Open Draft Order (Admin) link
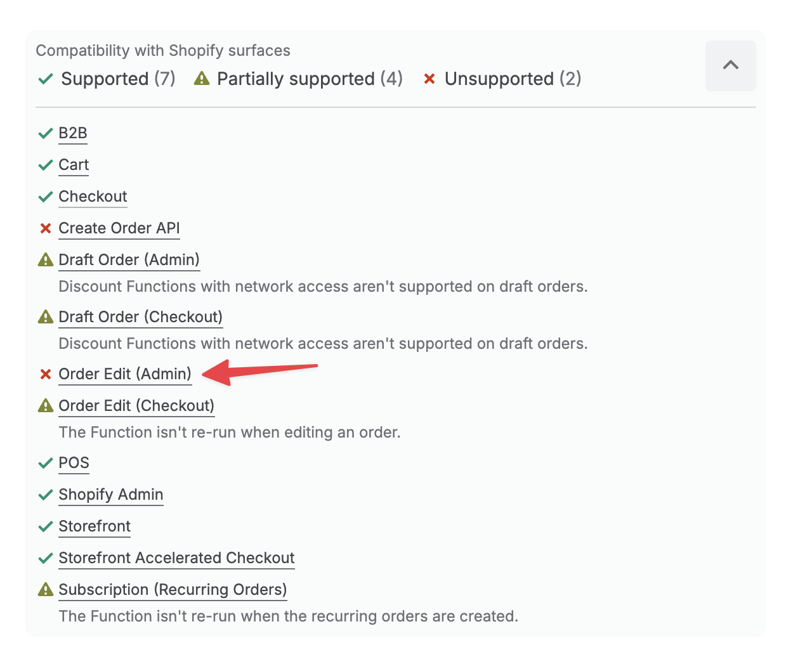Image resolution: width=812 pixels, height=657 pixels. 129,260
